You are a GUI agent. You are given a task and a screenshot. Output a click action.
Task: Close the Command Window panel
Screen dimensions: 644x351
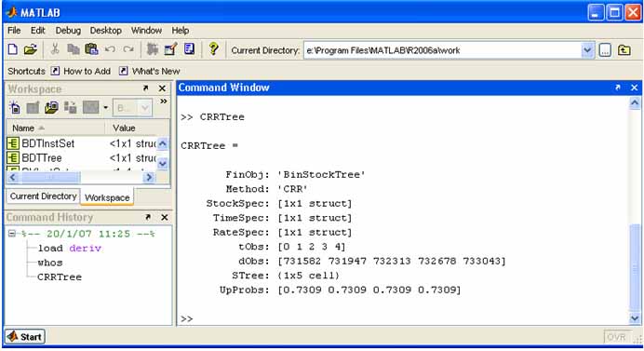(x=634, y=88)
